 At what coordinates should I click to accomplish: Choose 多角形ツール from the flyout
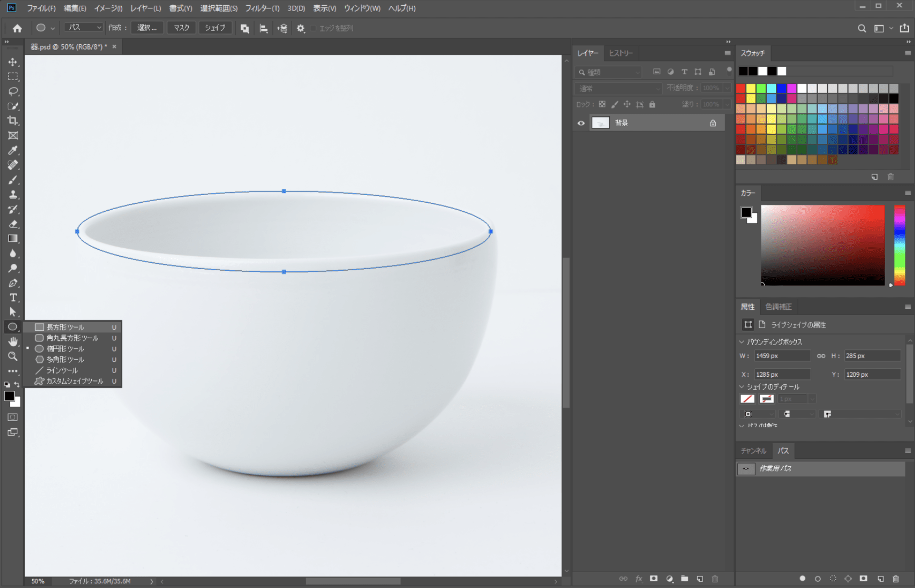pyautogui.click(x=65, y=359)
